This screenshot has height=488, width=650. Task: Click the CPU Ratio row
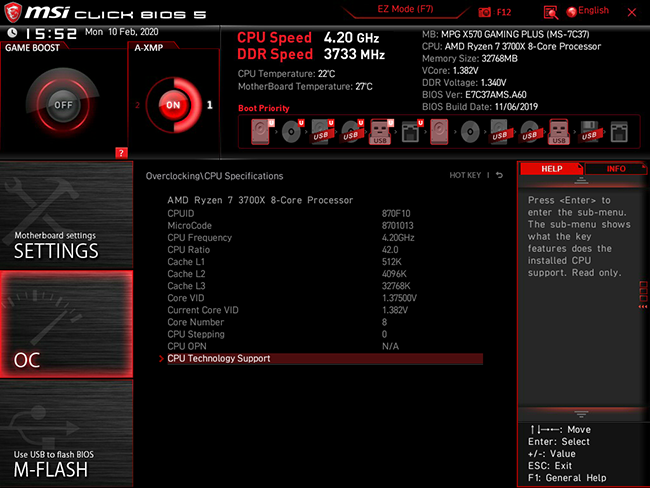[x=325, y=250]
